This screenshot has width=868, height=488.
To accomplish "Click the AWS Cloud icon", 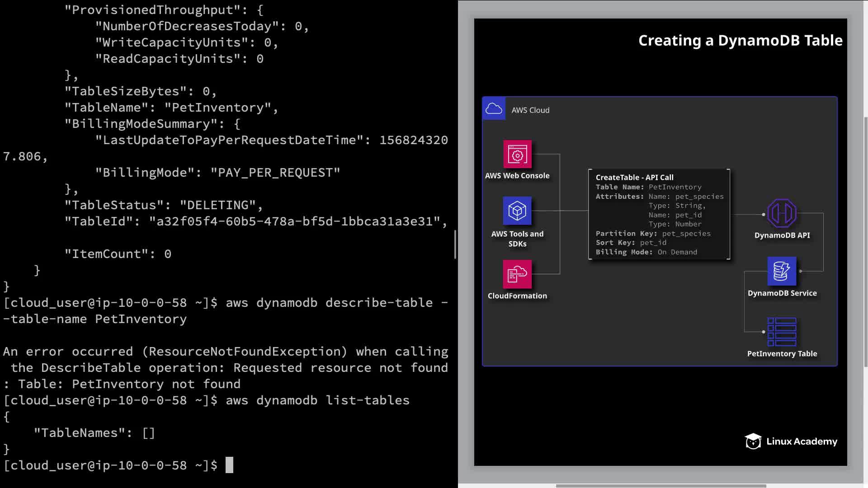I will pos(494,109).
